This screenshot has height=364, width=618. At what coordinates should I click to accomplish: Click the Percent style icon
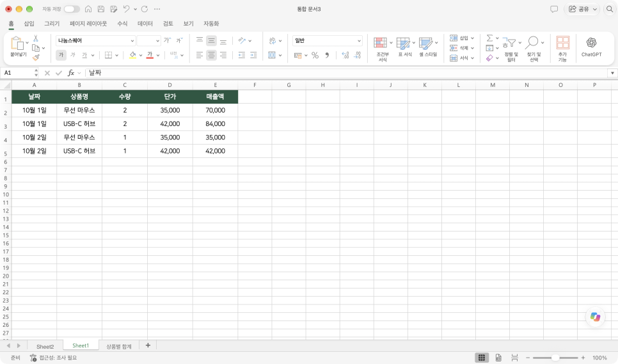[315, 55]
